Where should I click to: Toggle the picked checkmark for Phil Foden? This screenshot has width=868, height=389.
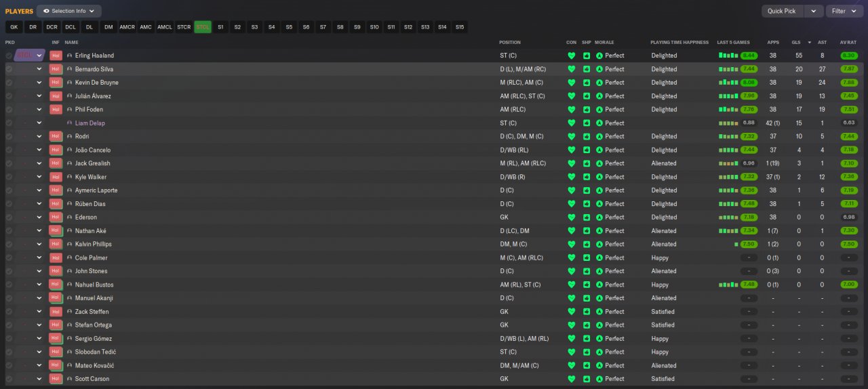point(9,110)
